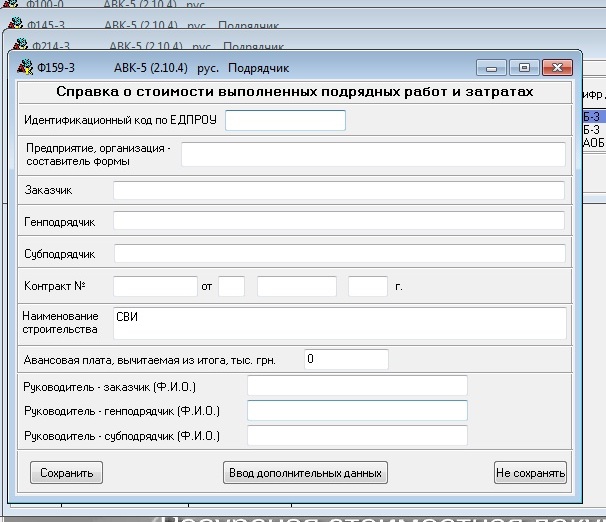Click the contract year field before 'г.'
Viewport: 606px width, 522px height.
(367, 287)
